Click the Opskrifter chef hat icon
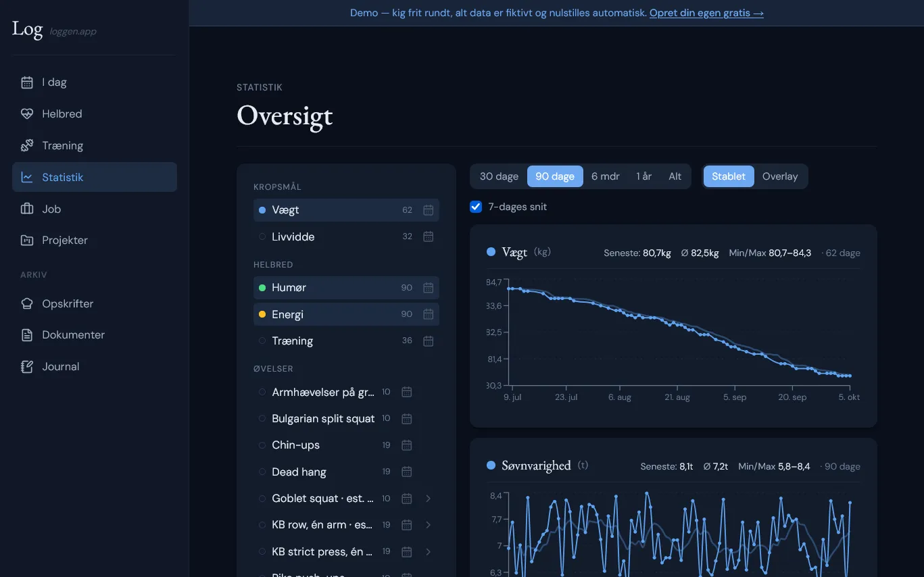The image size is (924, 577). [27, 303]
